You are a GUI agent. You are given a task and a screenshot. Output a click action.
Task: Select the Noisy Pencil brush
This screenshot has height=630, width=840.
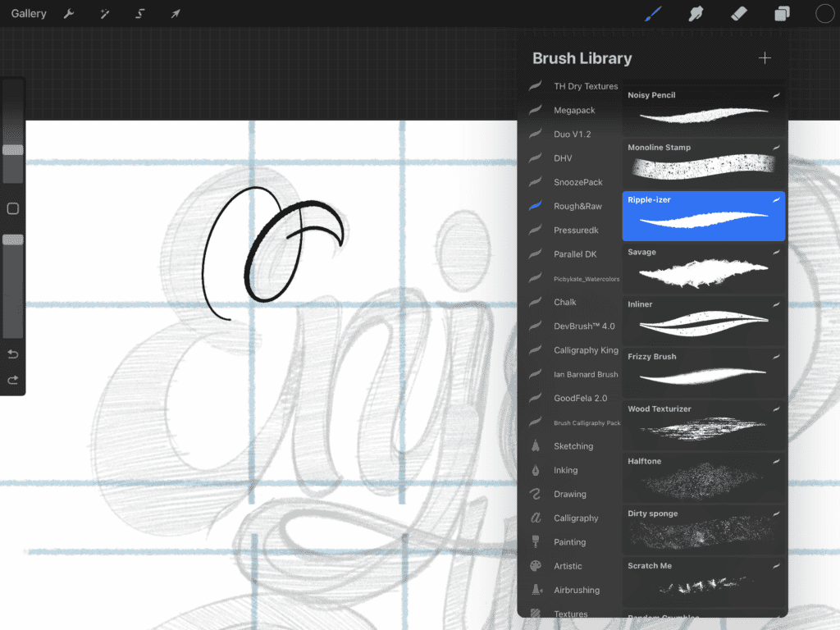[x=703, y=111]
